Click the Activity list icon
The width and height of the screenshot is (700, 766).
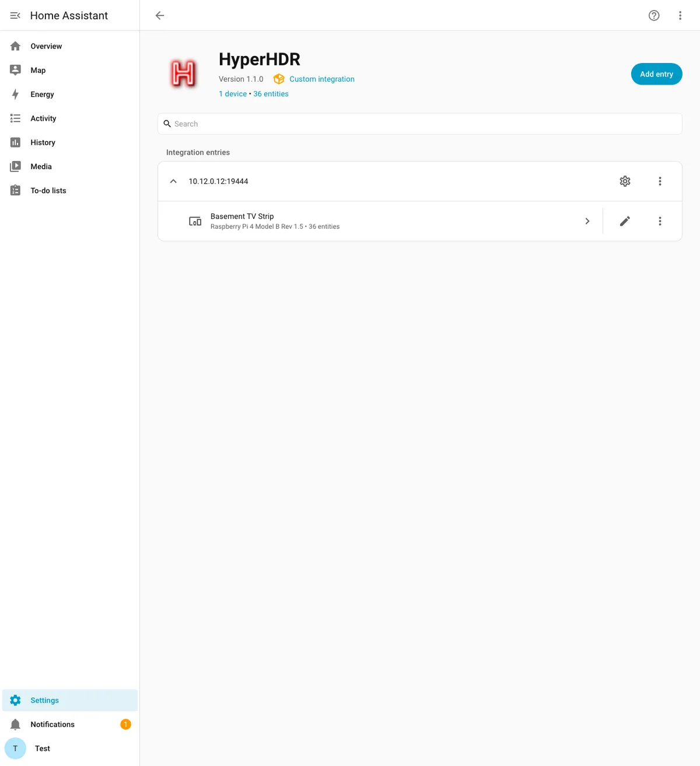pyautogui.click(x=16, y=118)
